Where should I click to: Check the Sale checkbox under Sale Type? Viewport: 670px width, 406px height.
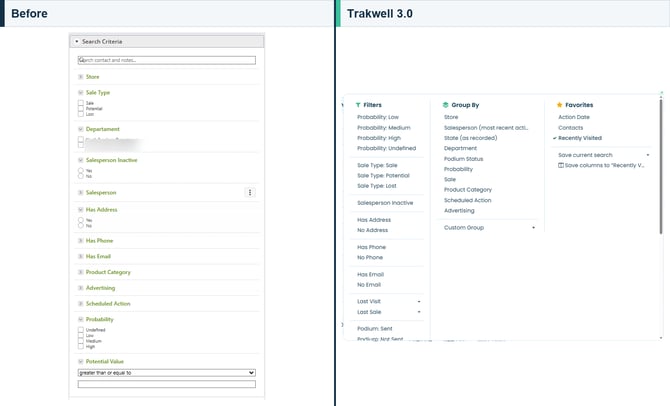pos(81,103)
